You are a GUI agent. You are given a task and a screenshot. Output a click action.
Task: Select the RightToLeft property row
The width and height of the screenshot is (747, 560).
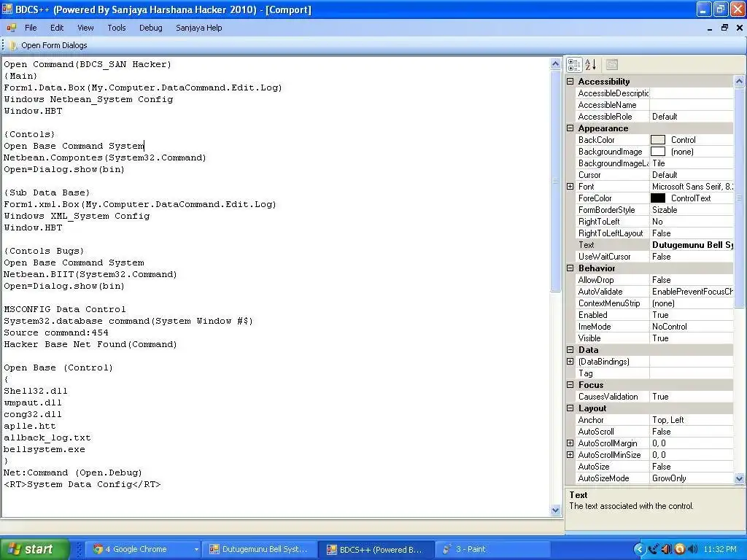[x=654, y=222]
